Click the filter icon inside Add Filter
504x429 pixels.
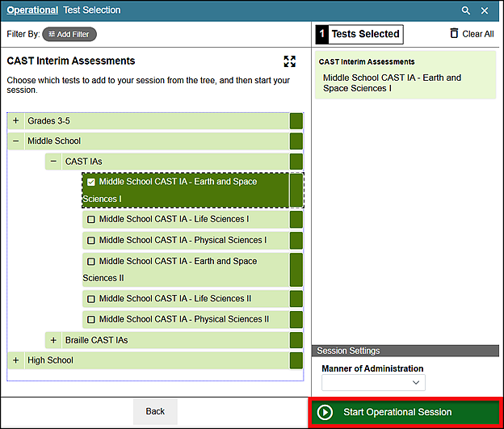pyautogui.click(x=52, y=34)
